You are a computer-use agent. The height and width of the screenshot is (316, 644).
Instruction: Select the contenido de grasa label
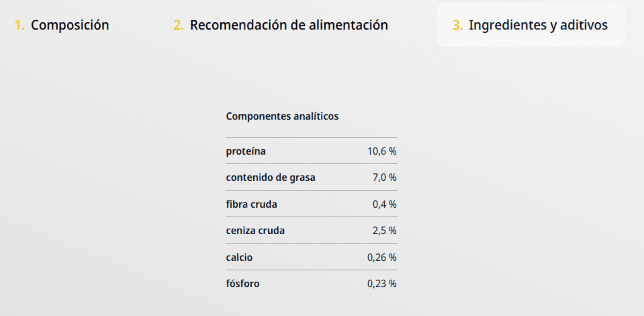[x=271, y=178]
